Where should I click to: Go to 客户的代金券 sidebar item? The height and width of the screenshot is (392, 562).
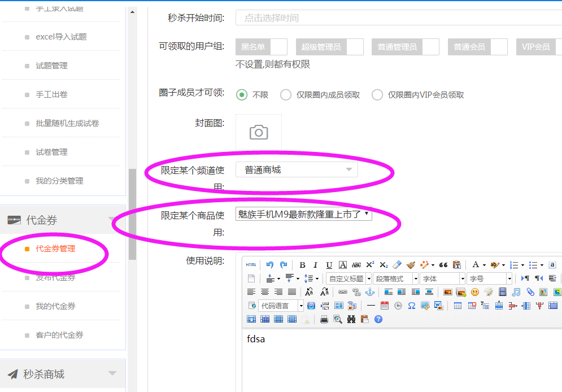click(59, 335)
